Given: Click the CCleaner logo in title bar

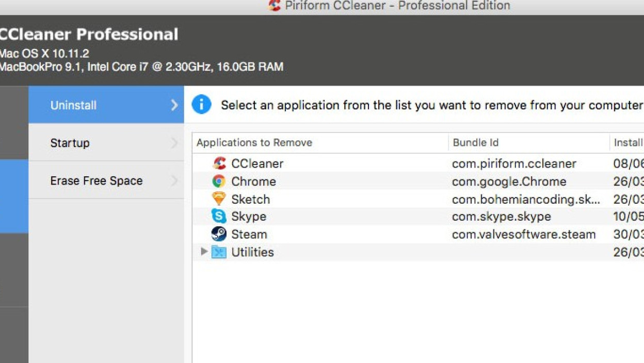Looking at the screenshot, I should coord(275,6).
